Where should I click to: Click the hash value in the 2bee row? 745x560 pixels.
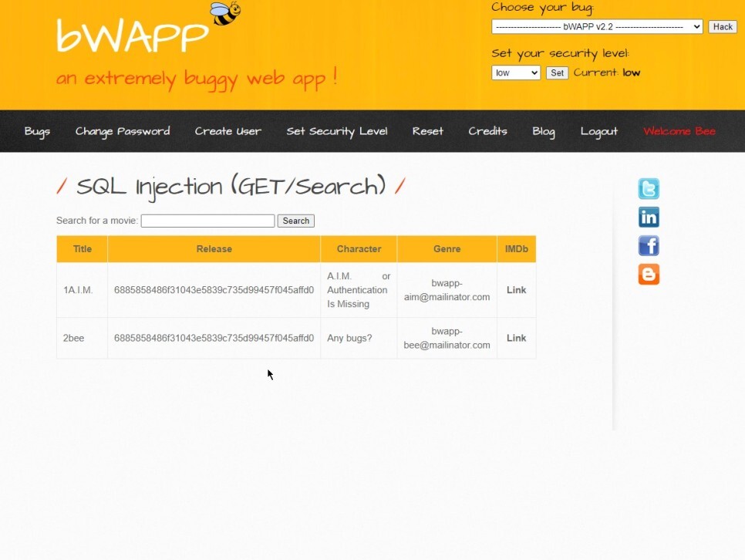(x=214, y=338)
